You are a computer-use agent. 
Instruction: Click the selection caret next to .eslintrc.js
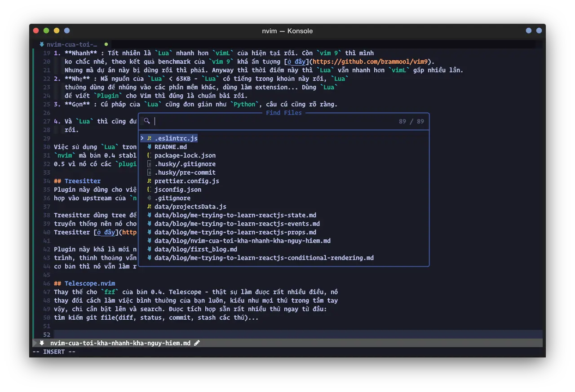[x=142, y=138]
